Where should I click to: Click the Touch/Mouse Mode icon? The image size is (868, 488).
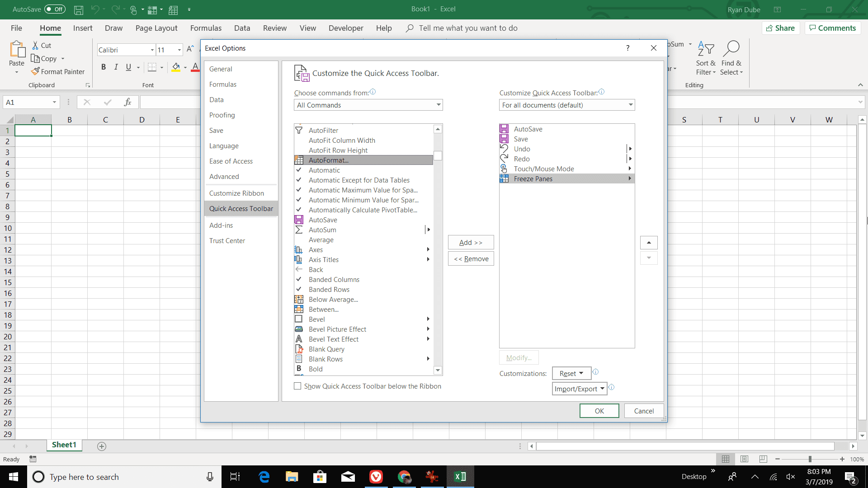[505, 169]
